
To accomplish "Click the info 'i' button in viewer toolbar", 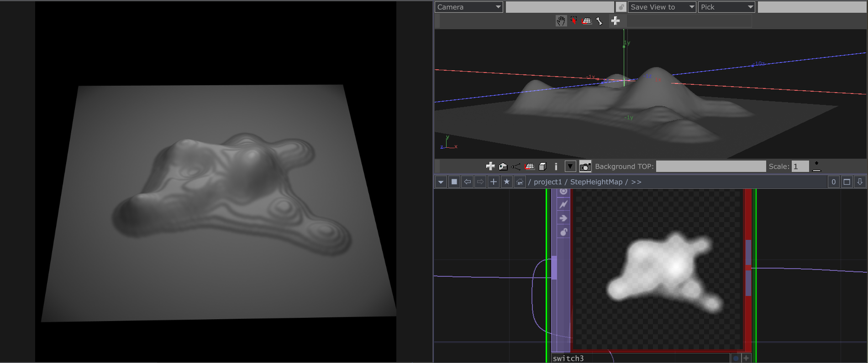I will [556, 166].
